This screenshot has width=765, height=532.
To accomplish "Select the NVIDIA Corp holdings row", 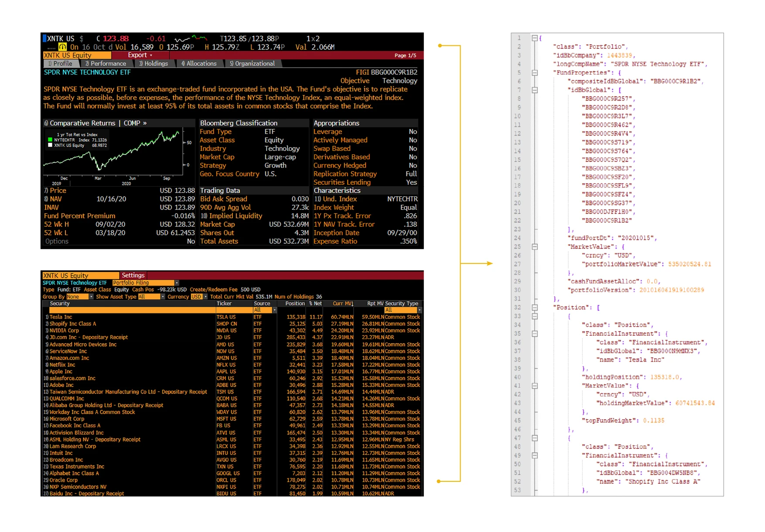I will pyautogui.click(x=232, y=331).
